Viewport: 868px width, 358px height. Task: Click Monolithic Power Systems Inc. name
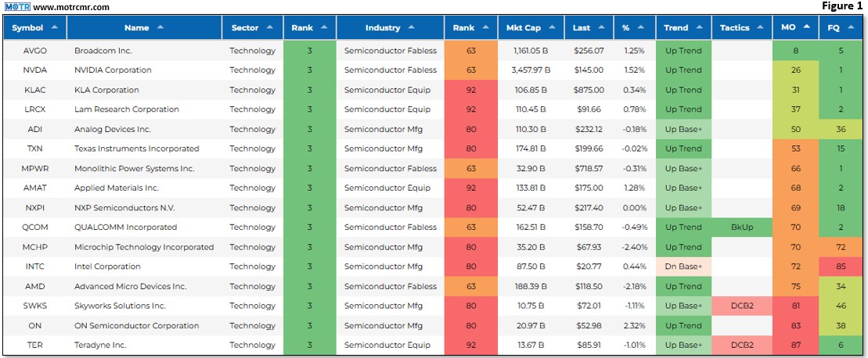click(135, 169)
